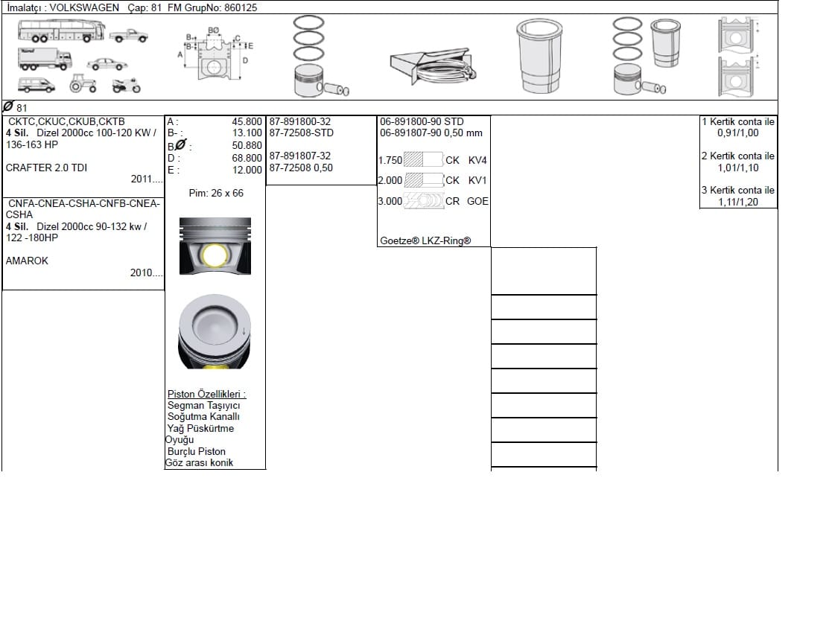
Task: Click the van vehicle icon
Action: (36, 85)
